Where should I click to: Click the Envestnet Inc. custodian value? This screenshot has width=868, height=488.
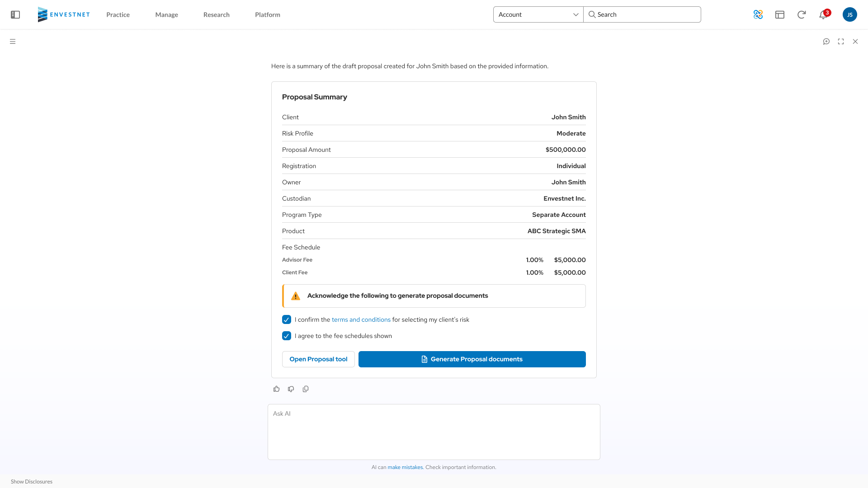[565, 198]
